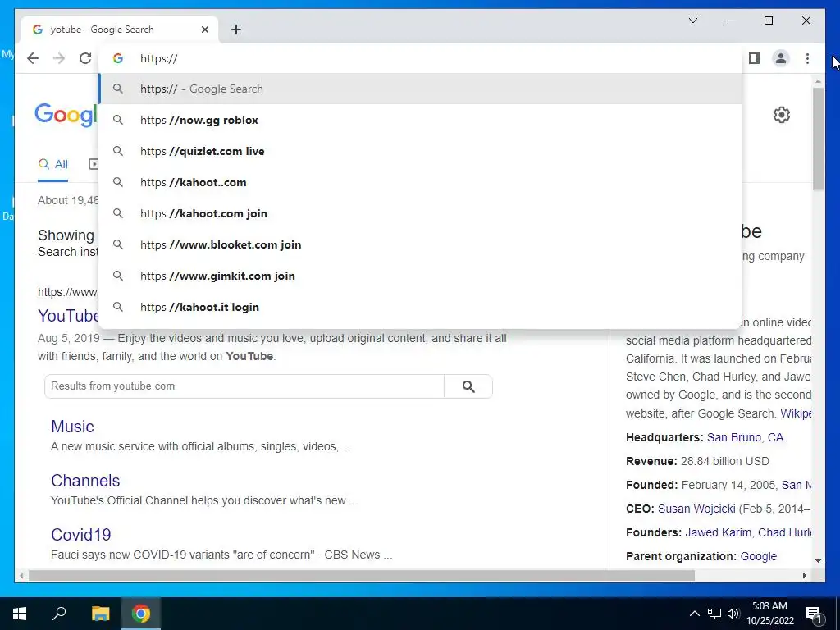Click into the address bar showing https://
Screen dimensions: 840x630
421,58
